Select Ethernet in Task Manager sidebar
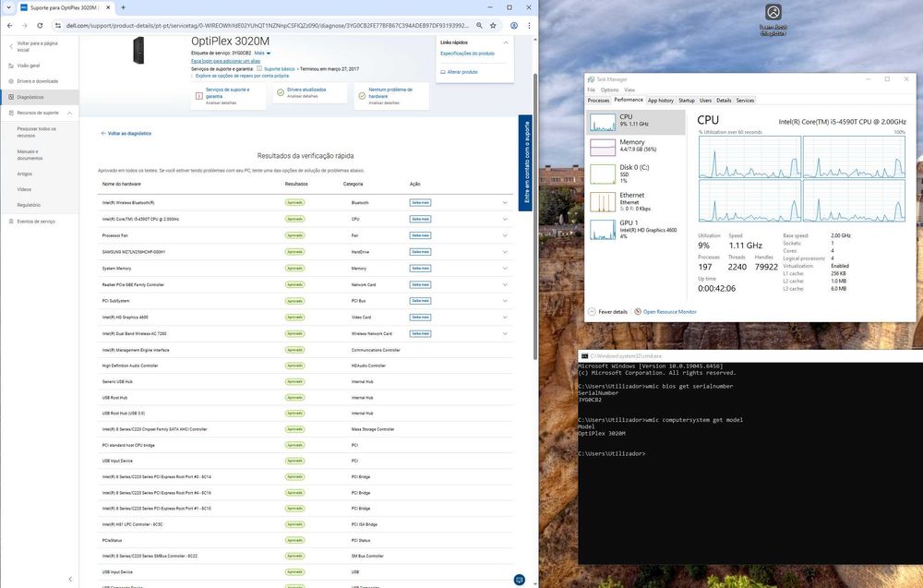 point(636,201)
